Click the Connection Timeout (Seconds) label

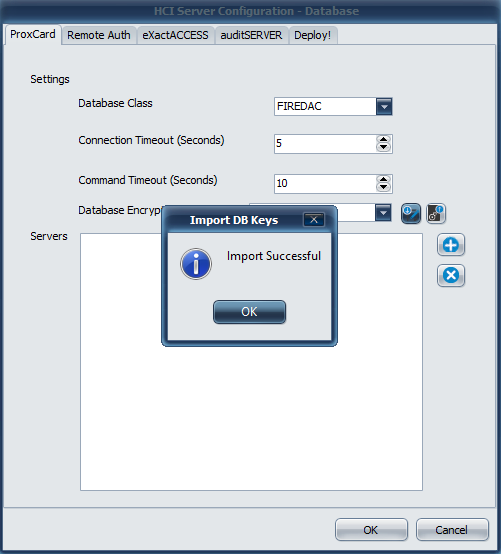point(151,140)
